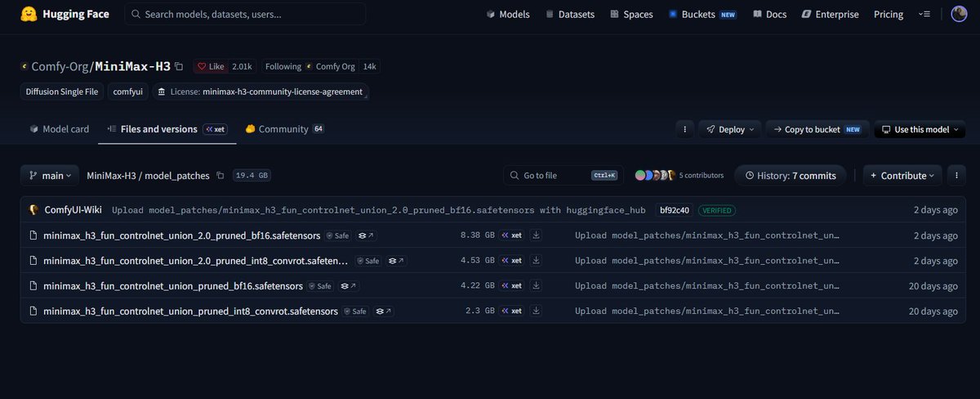Switch to the Files and versions tab

(x=167, y=129)
